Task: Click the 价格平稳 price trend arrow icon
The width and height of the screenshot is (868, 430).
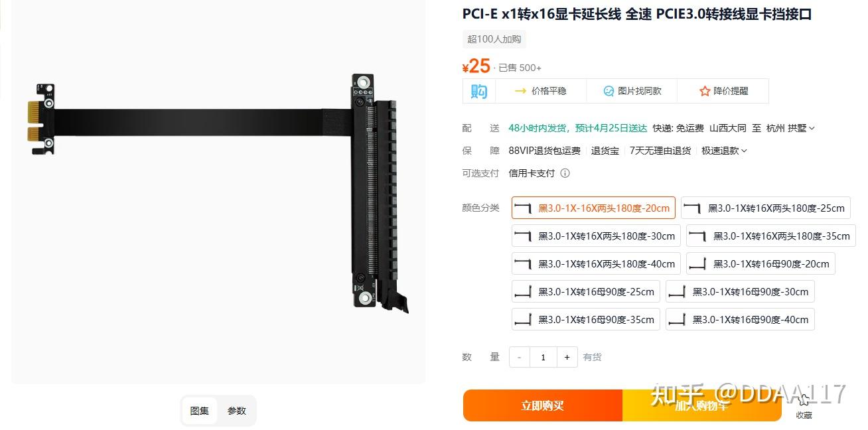Action: 521,91
